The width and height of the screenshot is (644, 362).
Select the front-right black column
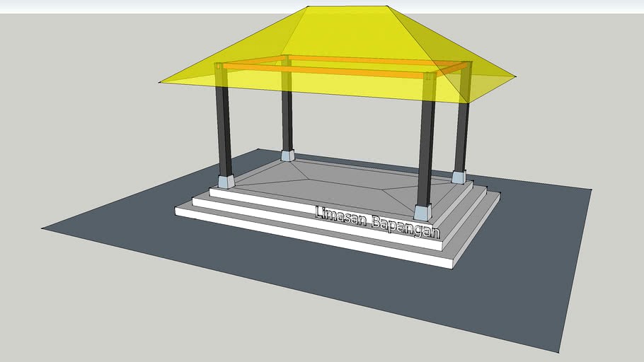tap(426, 156)
